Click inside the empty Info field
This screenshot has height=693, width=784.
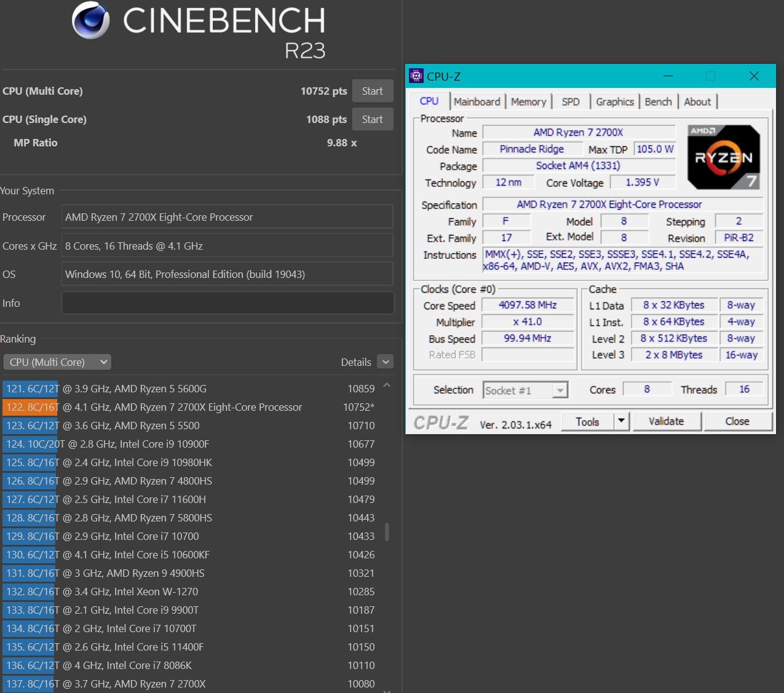point(228,303)
